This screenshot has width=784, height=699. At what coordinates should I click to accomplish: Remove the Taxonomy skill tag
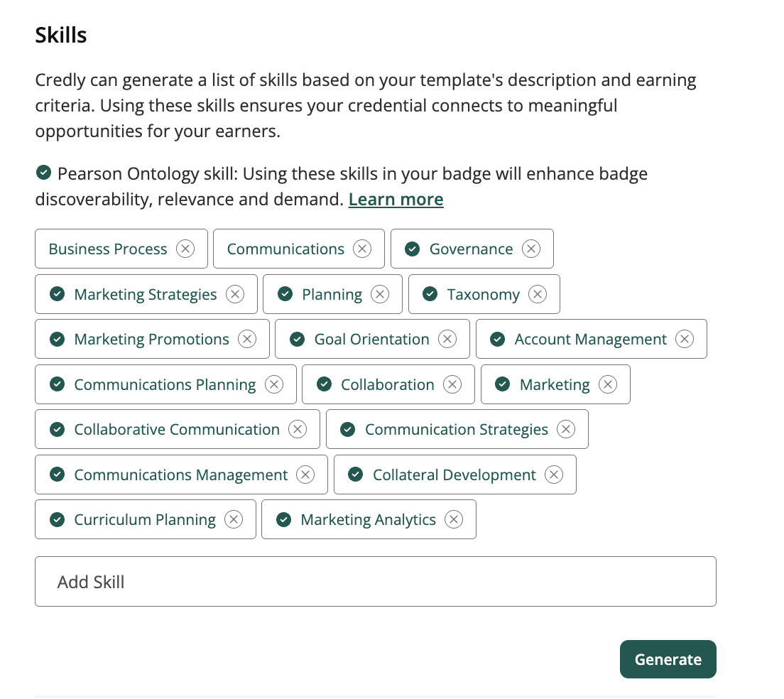[x=538, y=294]
